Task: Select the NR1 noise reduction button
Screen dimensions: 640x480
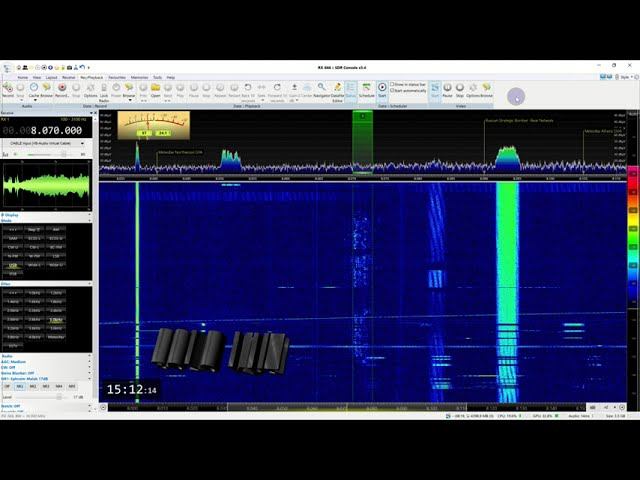Action: (x=20, y=386)
